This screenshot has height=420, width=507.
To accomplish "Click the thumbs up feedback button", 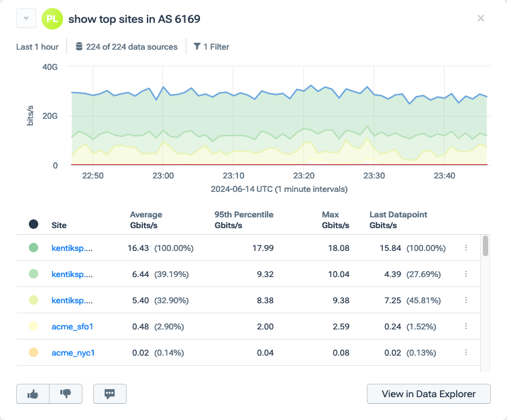I will click(x=33, y=394).
